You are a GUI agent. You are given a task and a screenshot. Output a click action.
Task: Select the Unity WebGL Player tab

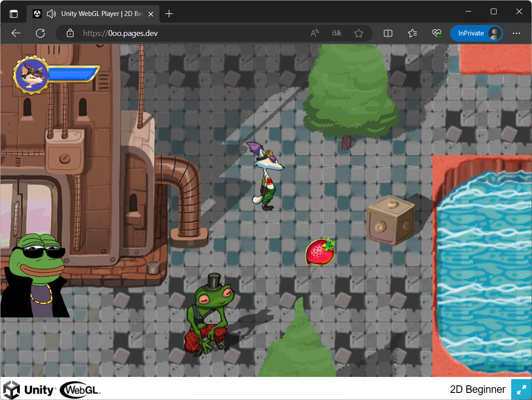(x=93, y=14)
